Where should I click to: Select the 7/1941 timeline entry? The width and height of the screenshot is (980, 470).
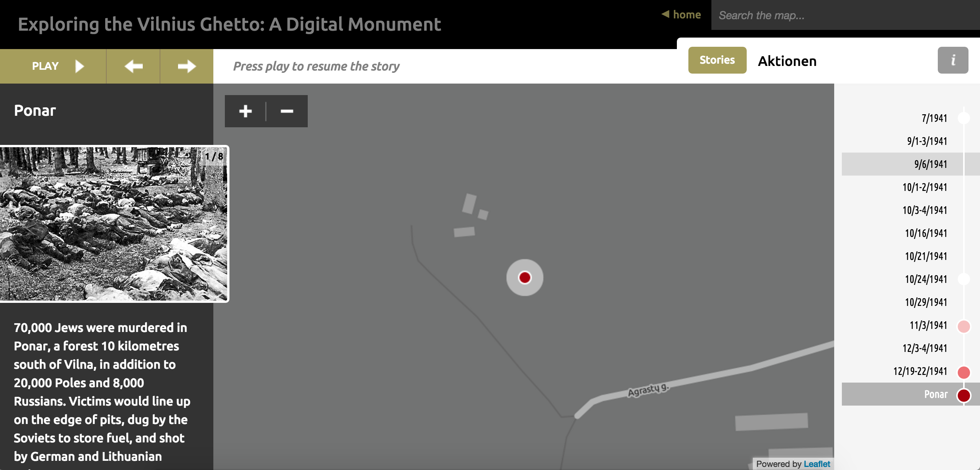coord(934,118)
